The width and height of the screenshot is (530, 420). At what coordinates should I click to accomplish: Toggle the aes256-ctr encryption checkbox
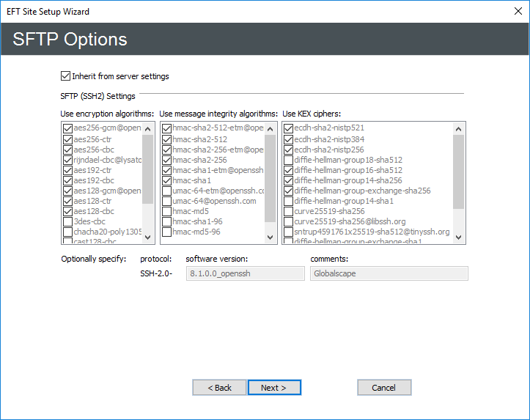[x=68, y=139]
